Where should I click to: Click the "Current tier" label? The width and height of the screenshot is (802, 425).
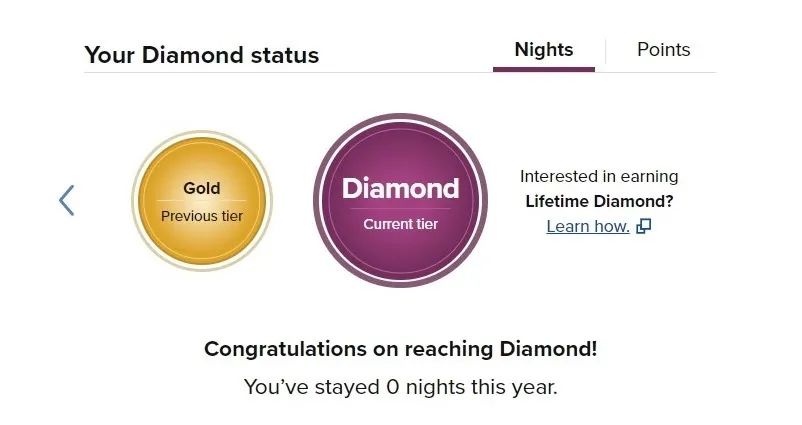tap(400, 224)
